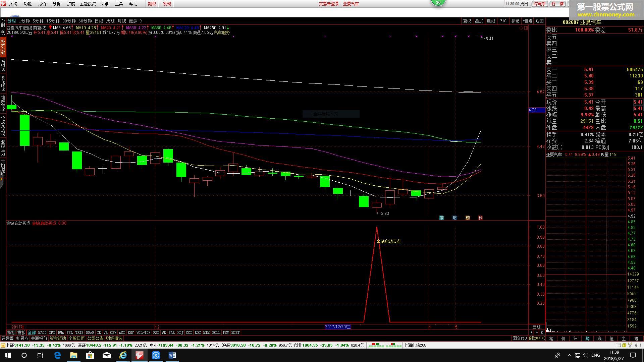Select 分时走势 in left sidebar
This screenshot has width=644, height=362.
tap(3, 27)
